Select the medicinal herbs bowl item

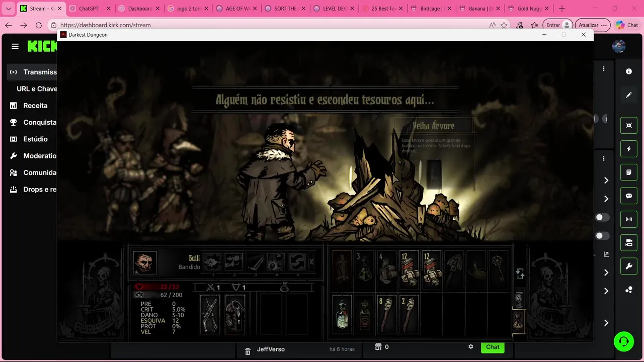476,269
